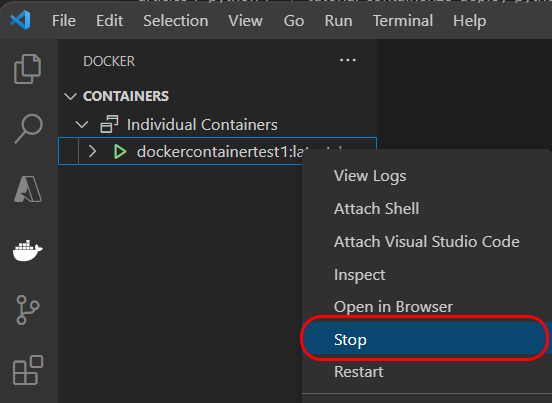Open the Source Control view
The image size is (552, 403).
click(x=27, y=310)
